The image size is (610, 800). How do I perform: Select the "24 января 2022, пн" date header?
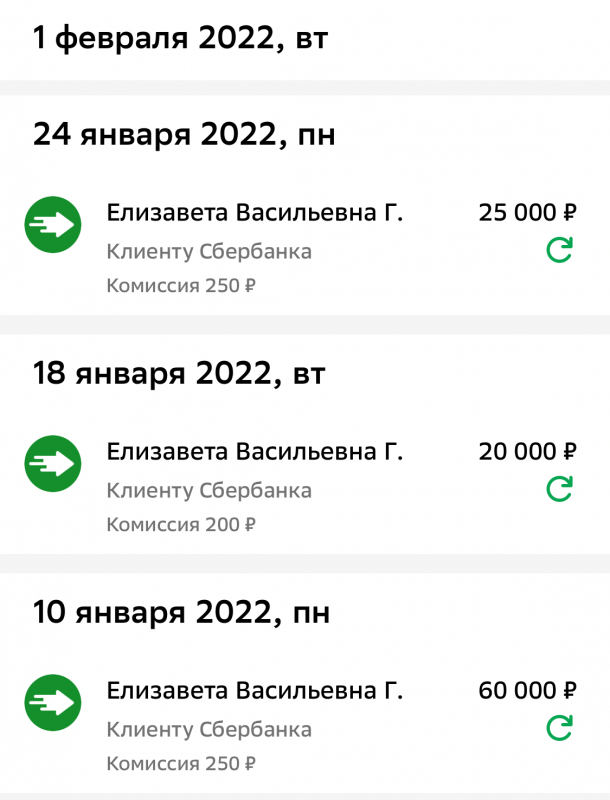pyautogui.click(x=184, y=135)
